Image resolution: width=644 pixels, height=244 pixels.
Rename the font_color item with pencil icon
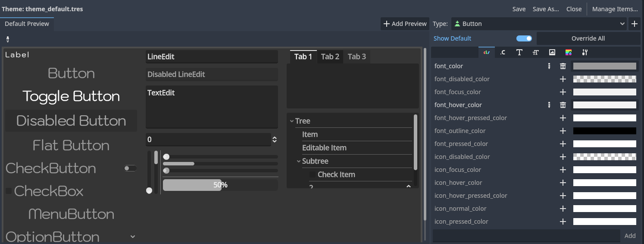(x=549, y=66)
